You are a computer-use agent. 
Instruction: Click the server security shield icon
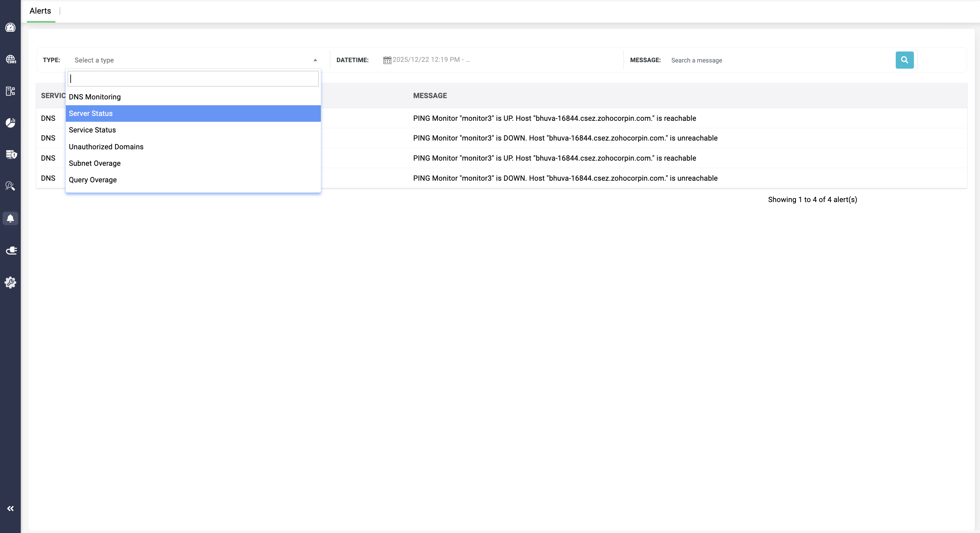tap(11, 154)
